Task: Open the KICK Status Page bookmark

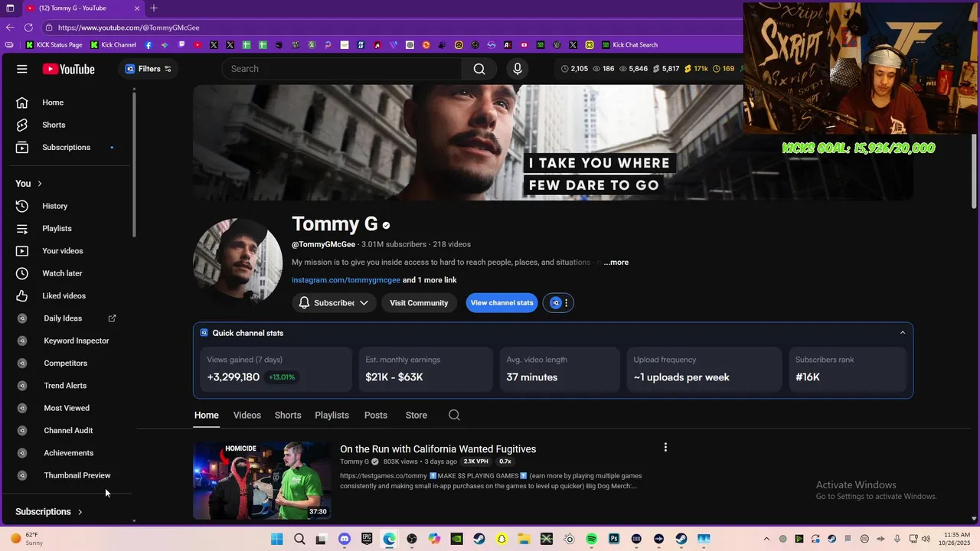Action: tap(54, 45)
